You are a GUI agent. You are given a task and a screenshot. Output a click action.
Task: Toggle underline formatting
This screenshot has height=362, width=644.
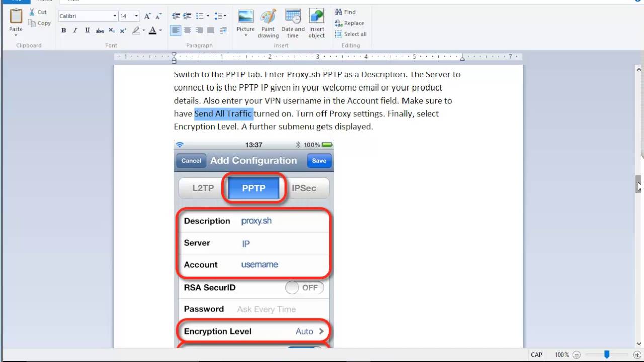[87, 31]
